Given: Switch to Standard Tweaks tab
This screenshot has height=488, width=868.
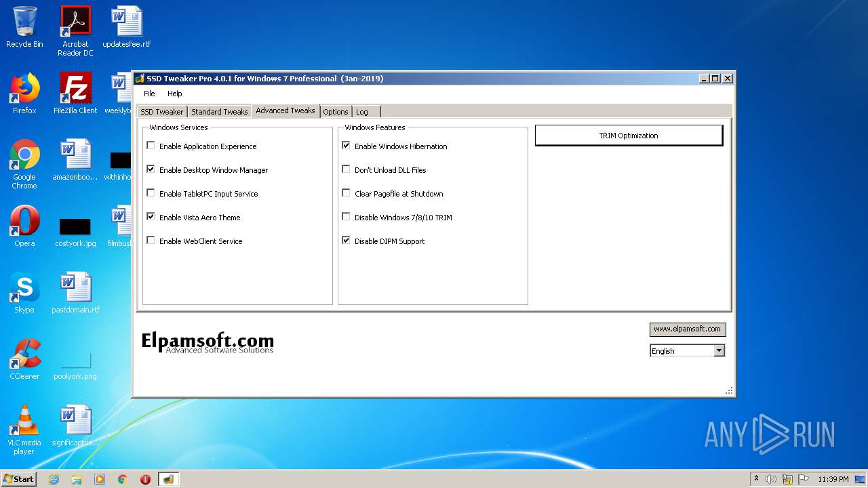Looking at the screenshot, I should point(219,112).
